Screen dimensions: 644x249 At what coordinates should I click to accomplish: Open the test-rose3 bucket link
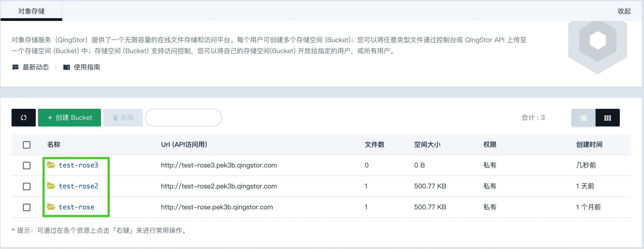pyautogui.click(x=78, y=165)
